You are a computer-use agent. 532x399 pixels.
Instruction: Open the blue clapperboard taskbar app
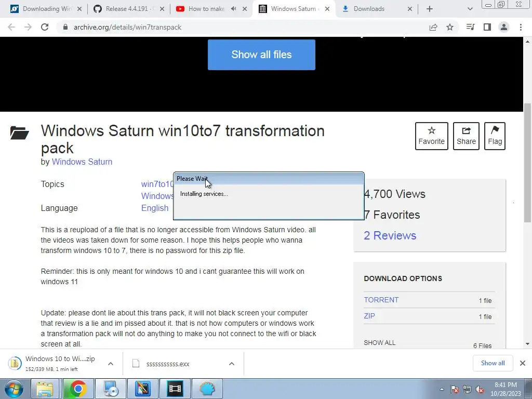click(143, 389)
